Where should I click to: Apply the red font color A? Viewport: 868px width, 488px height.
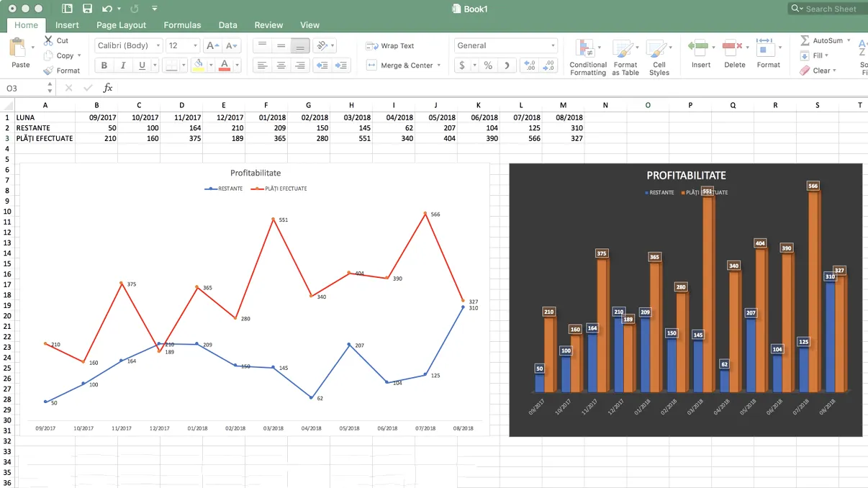point(225,65)
